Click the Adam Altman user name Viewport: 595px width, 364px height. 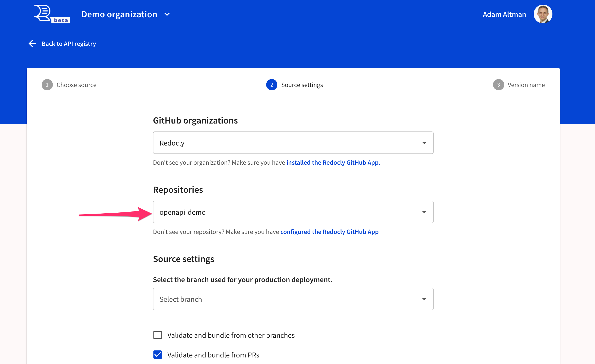pos(504,14)
